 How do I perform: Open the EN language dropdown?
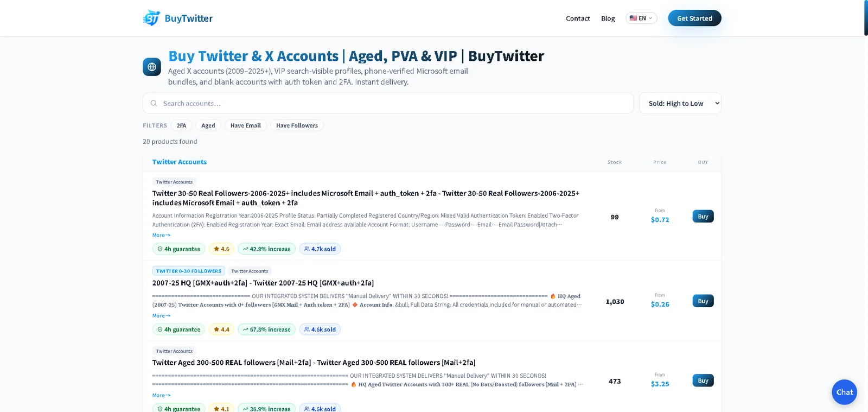pyautogui.click(x=641, y=18)
